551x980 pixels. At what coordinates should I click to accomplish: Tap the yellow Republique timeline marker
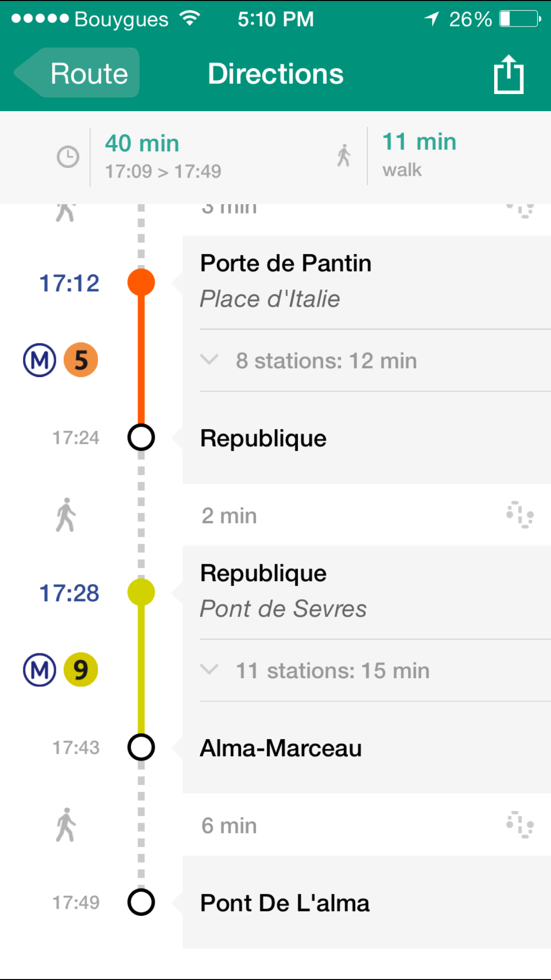pos(141,593)
